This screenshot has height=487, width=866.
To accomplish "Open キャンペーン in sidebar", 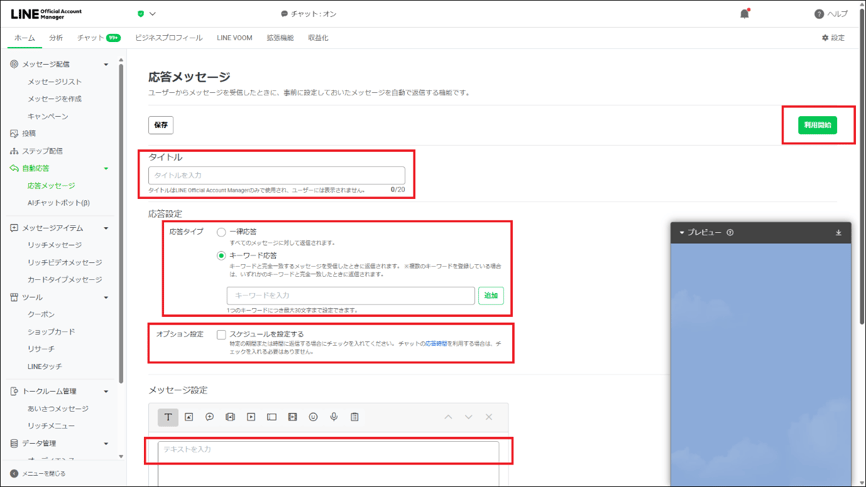I will (x=48, y=117).
